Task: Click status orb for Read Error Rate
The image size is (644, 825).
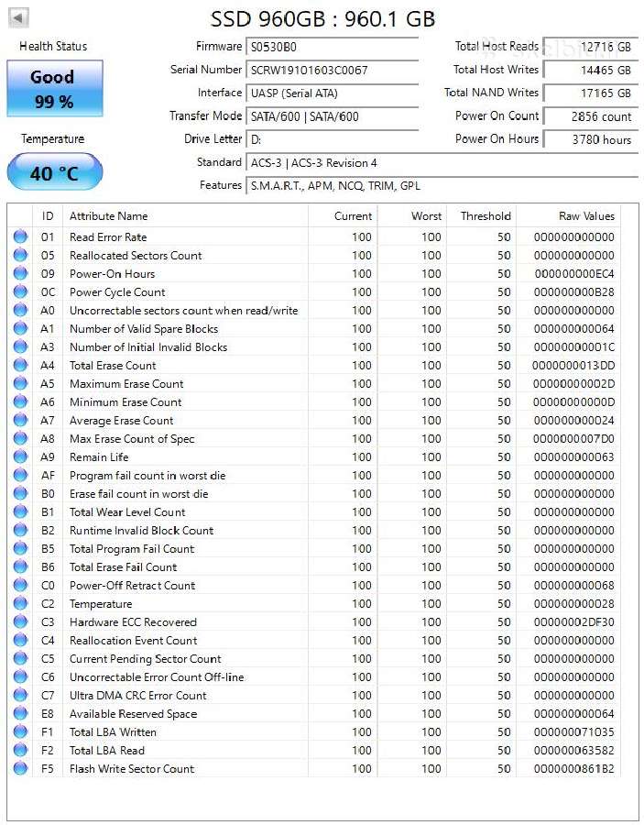Action: 20,236
